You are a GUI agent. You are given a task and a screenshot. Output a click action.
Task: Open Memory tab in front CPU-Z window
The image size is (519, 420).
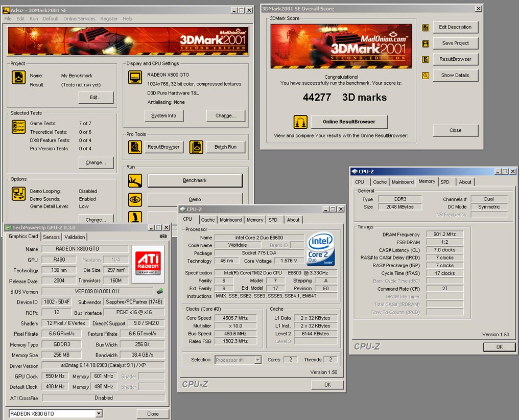click(x=255, y=220)
